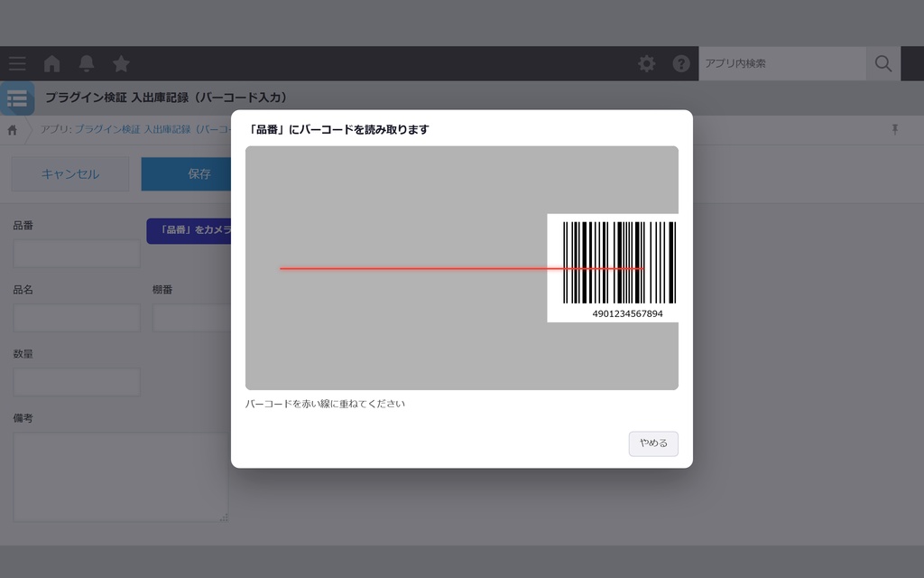Click hint text バーコードを赤い線に重ねてください

tap(325, 404)
